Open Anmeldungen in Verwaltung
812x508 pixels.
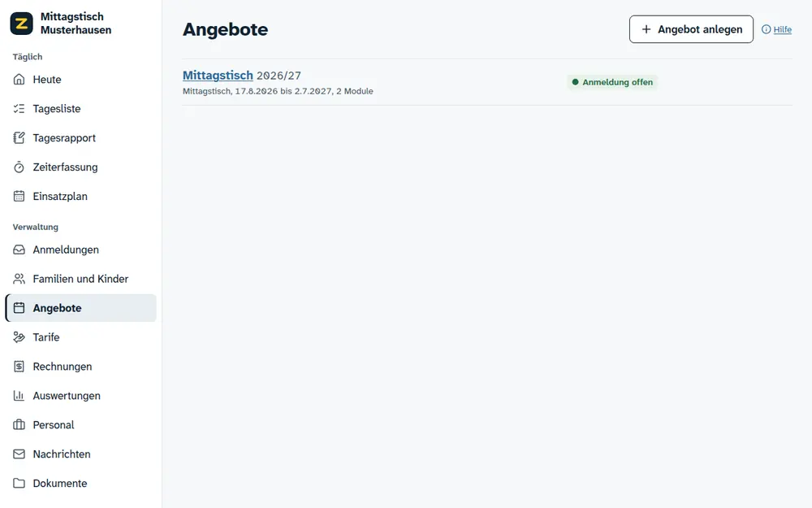[x=80, y=250]
